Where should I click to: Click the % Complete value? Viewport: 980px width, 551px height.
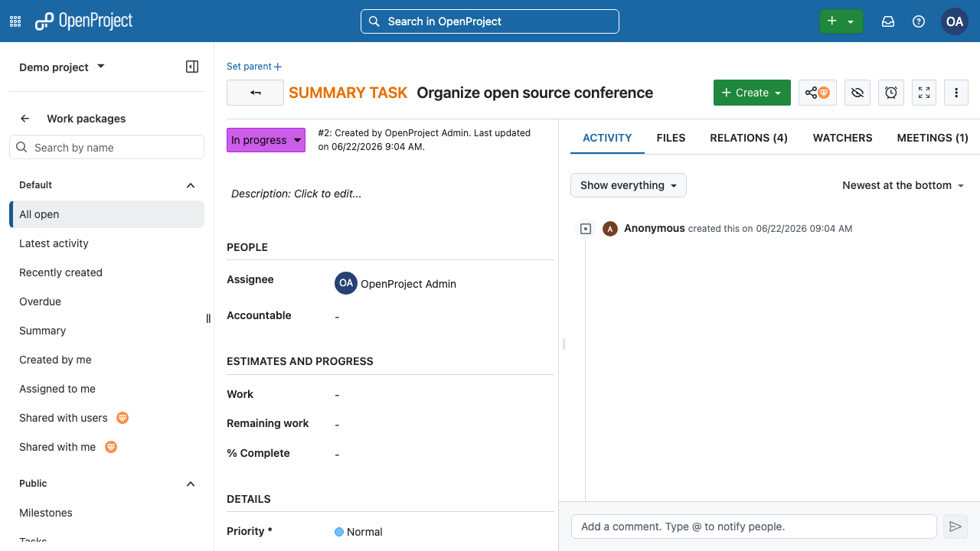point(337,454)
